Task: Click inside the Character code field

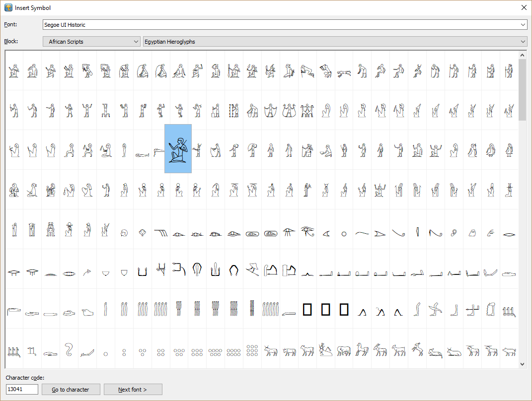Action: click(21, 389)
